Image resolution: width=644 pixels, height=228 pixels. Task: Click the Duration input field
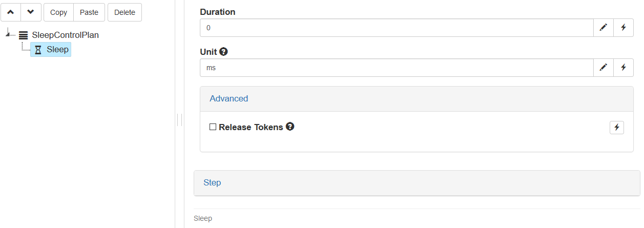(x=397, y=28)
